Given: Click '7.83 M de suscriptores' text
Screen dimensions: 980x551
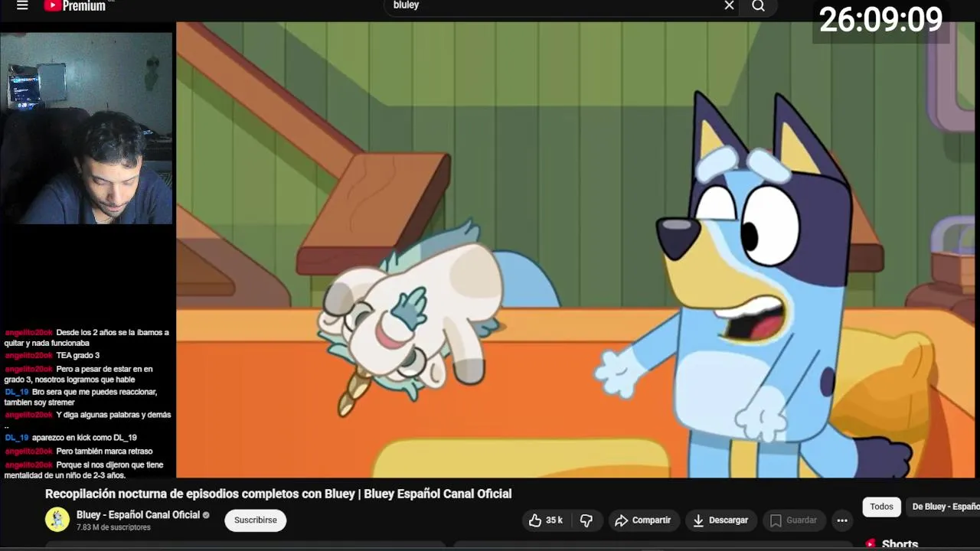Looking at the screenshot, I should click(113, 527).
